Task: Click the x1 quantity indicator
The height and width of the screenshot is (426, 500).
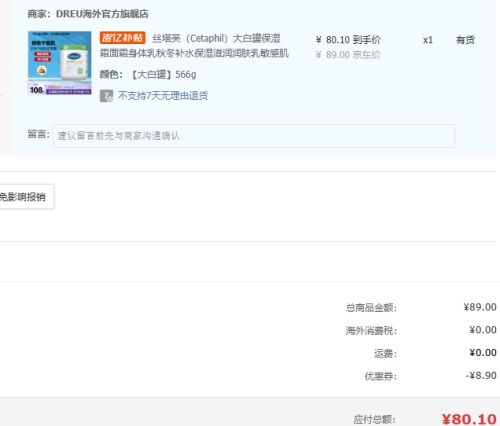Action: pos(428,40)
